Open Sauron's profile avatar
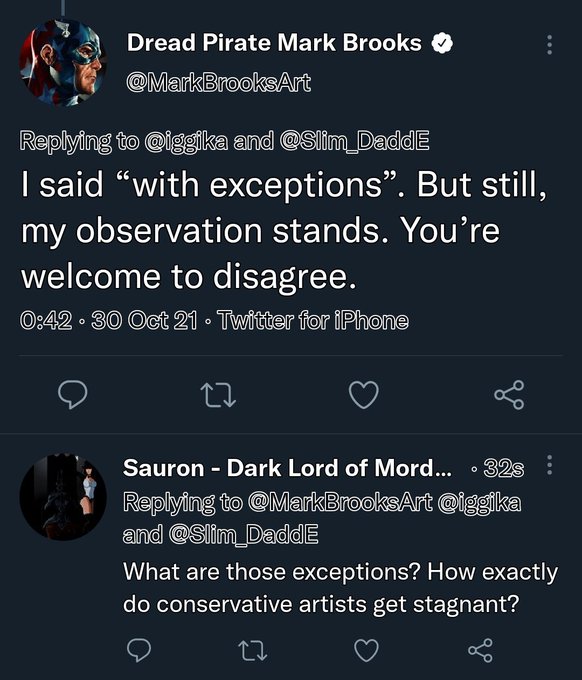 63,497
